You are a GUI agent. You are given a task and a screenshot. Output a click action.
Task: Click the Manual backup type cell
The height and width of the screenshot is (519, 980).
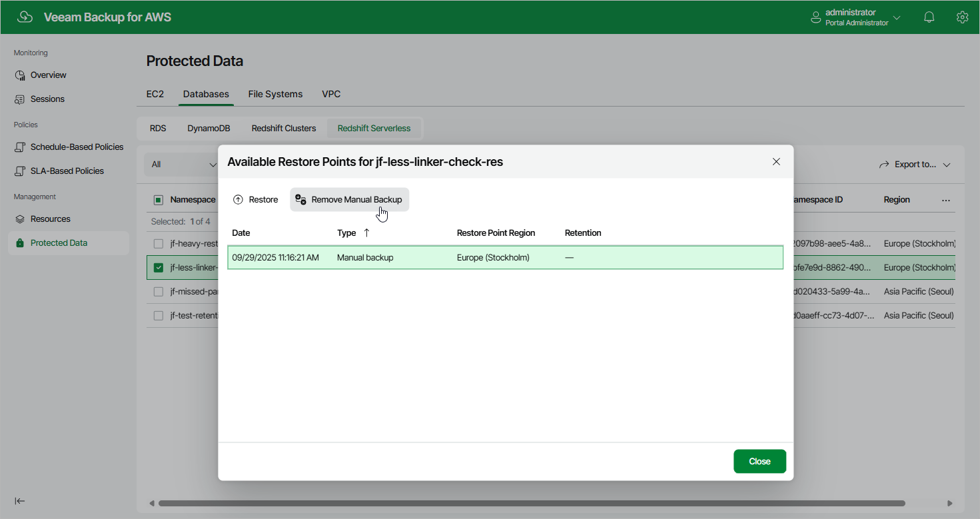click(365, 258)
